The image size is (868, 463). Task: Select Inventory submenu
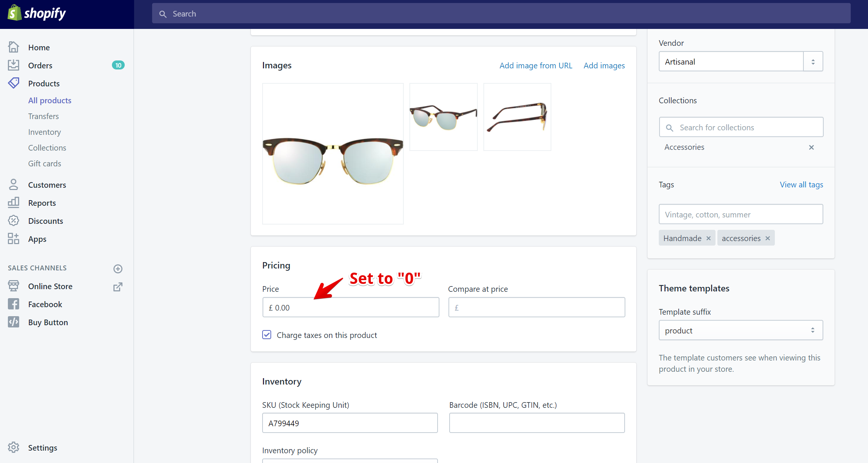[44, 132]
